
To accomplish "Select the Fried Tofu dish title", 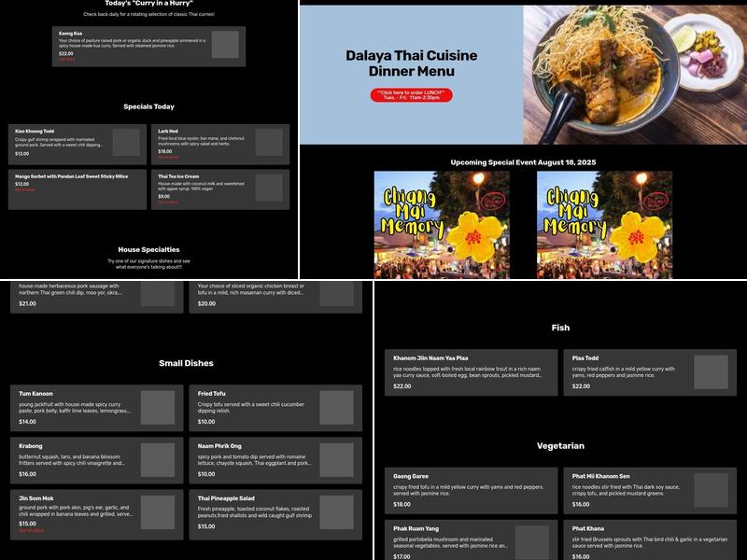I will pos(212,393).
